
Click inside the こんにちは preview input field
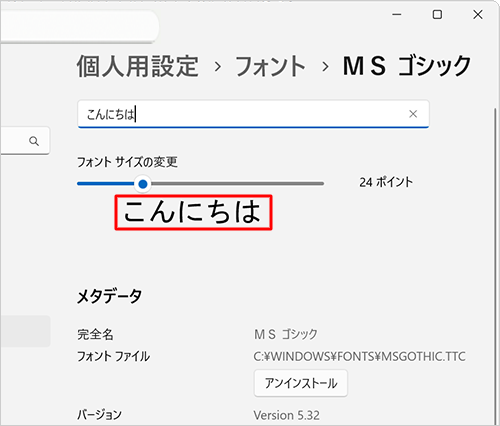[x=253, y=114]
